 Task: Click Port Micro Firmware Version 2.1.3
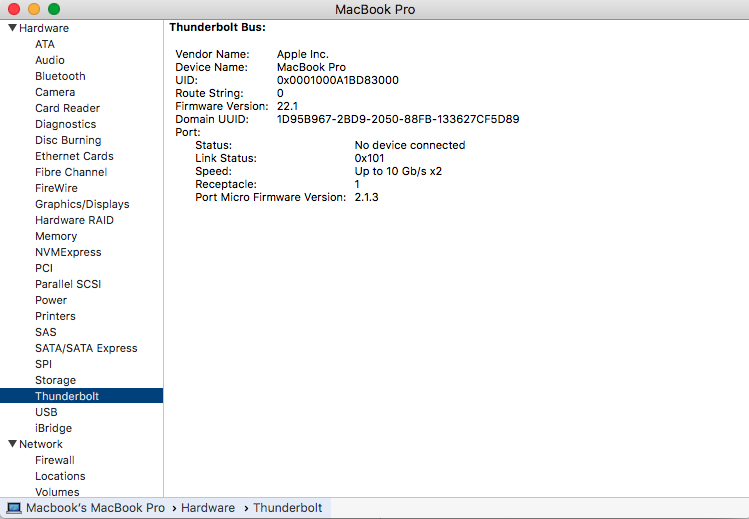366,197
